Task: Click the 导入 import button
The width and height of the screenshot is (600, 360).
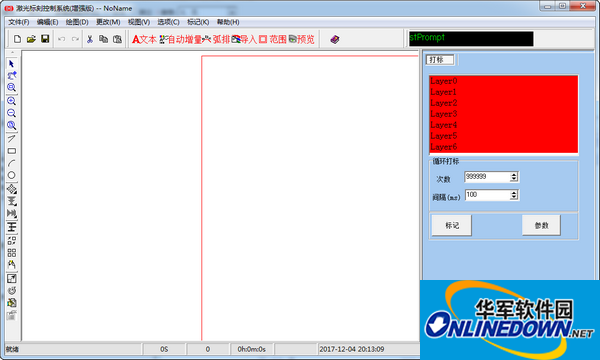Action: pyautogui.click(x=245, y=39)
